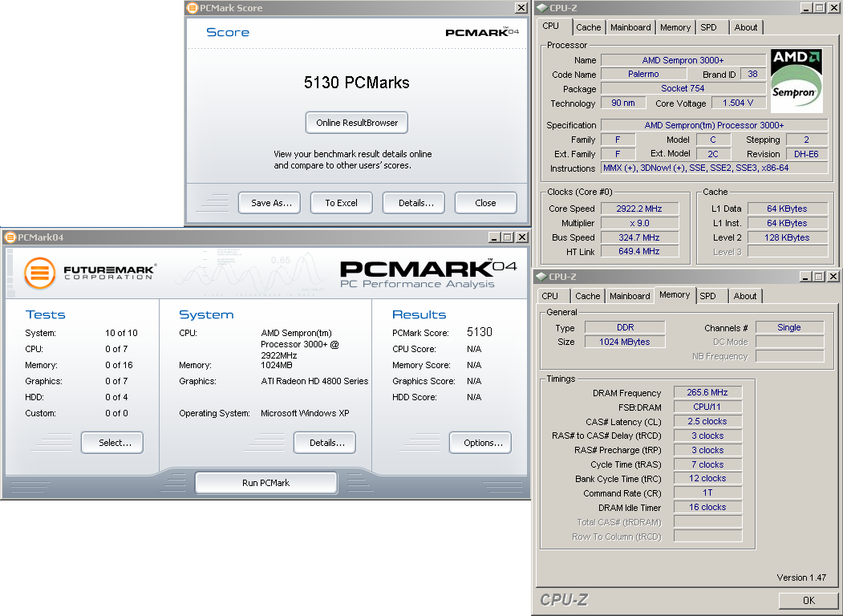Click Close in the PCMark Score window
The height and width of the screenshot is (616, 843).
coord(485,203)
